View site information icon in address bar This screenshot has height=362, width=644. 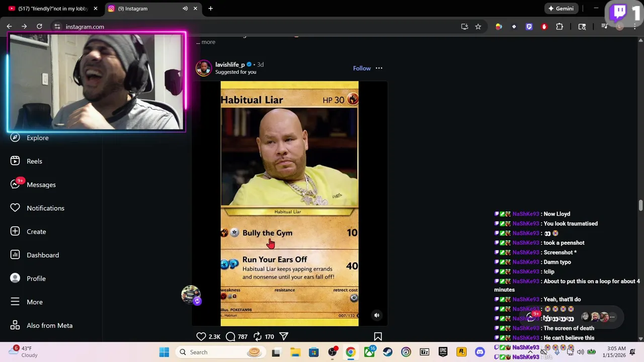pos(57,27)
